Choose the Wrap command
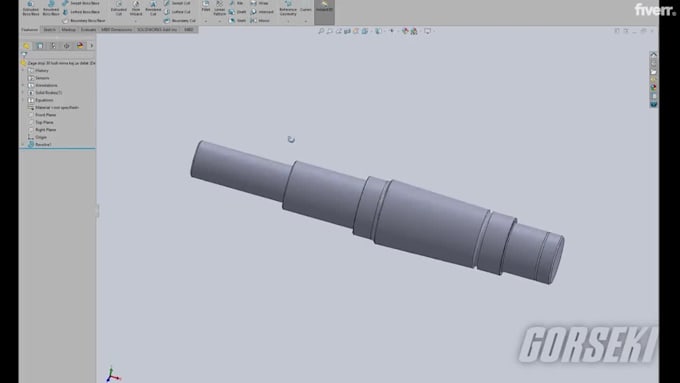This screenshot has width=680, height=383. 260,3
